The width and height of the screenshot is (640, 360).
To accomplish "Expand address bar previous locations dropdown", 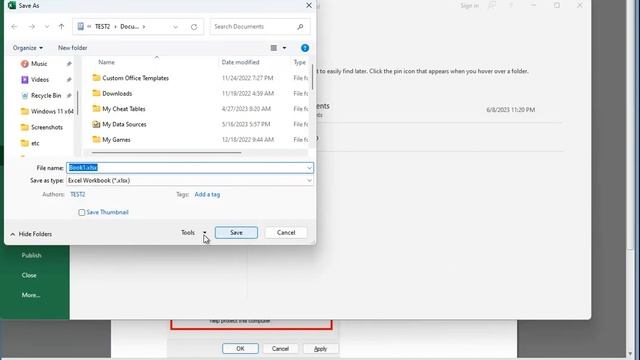I will [x=176, y=27].
